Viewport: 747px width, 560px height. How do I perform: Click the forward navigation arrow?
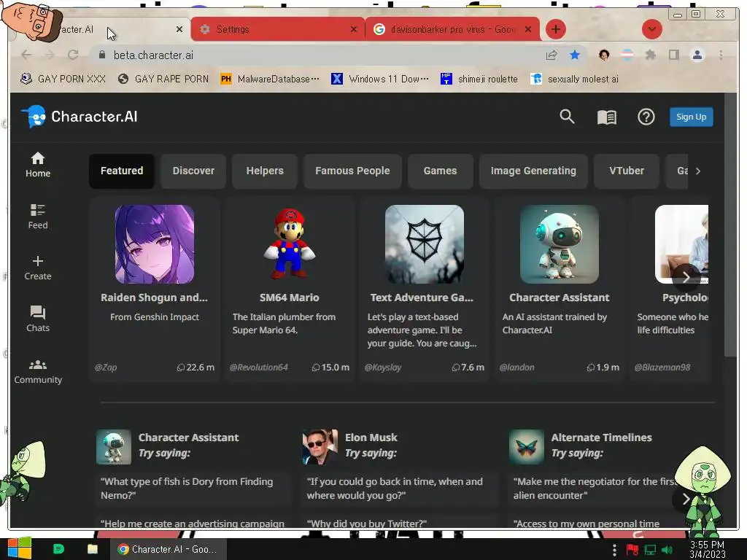tap(50, 55)
